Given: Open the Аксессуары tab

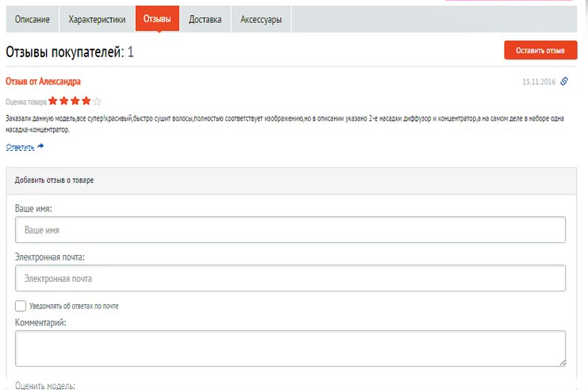Looking at the screenshot, I should coord(261,19).
